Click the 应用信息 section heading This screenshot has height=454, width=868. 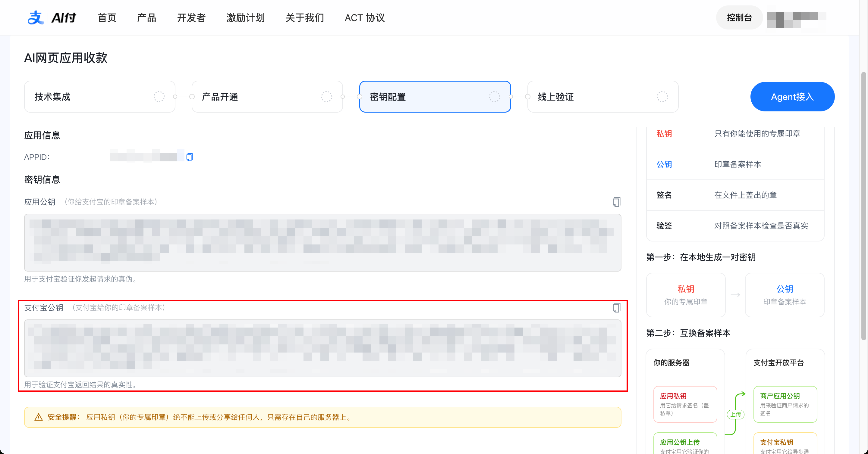pos(42,135)
